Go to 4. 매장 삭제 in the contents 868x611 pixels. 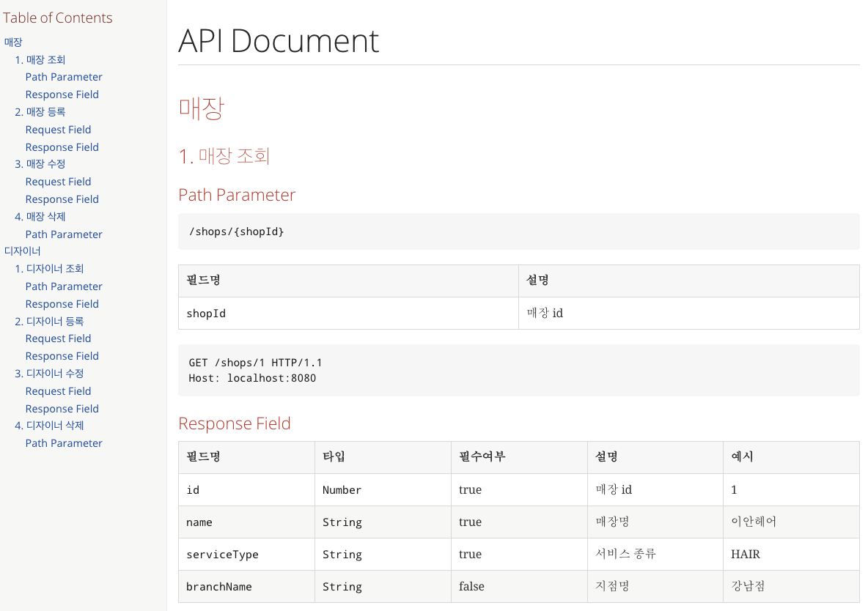coord(40,216)
